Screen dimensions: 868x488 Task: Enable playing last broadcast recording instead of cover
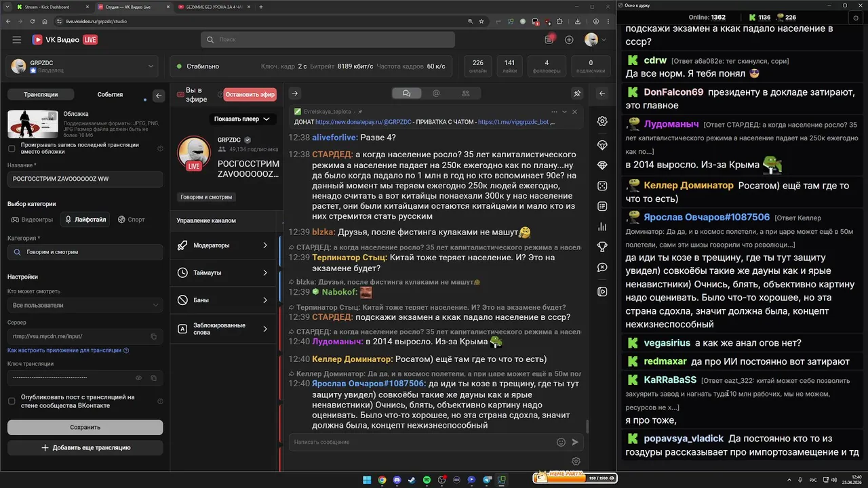[x=12, y=148]
